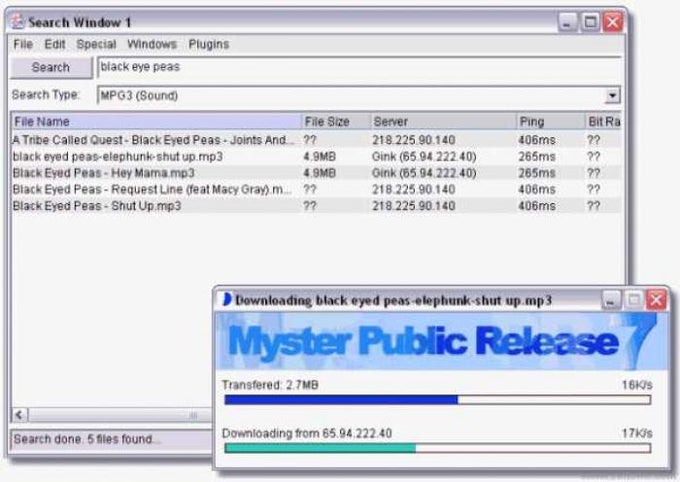Click left arrow of horizontal scrollbar
This screenshot has width=680, height=482.
tap(20, 415)
